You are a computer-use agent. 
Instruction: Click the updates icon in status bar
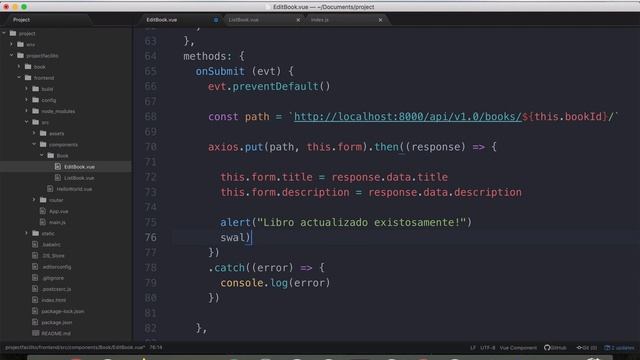[x=607, y=347]
